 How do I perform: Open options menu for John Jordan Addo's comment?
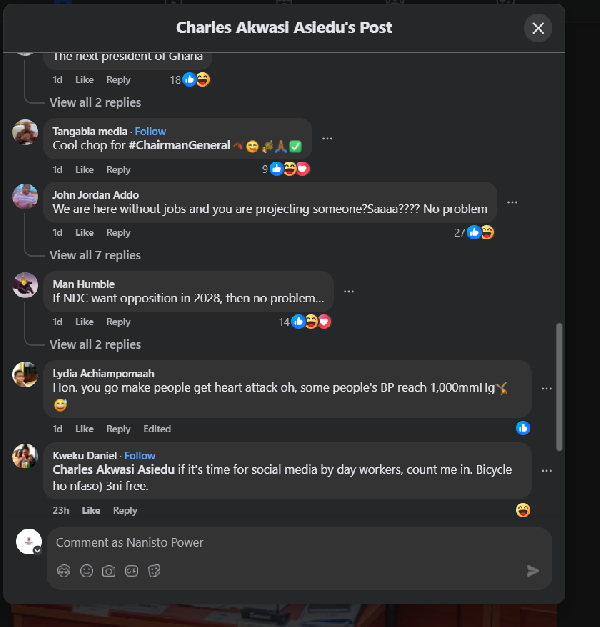(x=512, y=201)
